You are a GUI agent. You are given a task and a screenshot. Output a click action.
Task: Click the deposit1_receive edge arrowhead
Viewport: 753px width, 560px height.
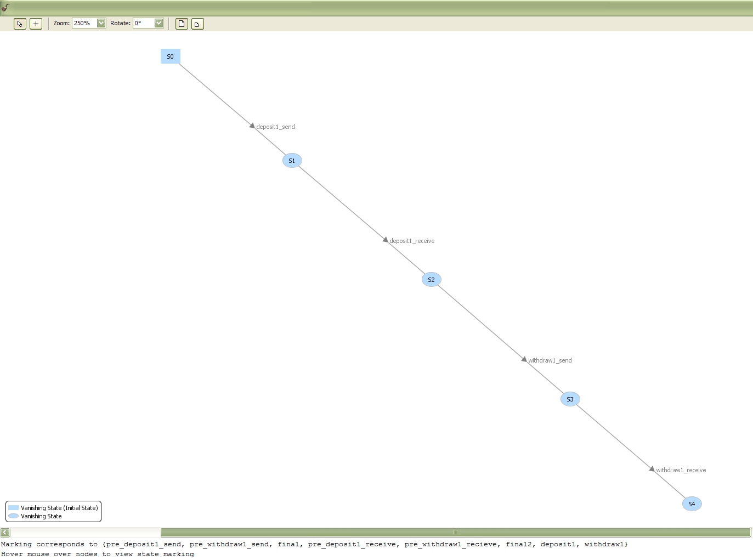point(384,240)
